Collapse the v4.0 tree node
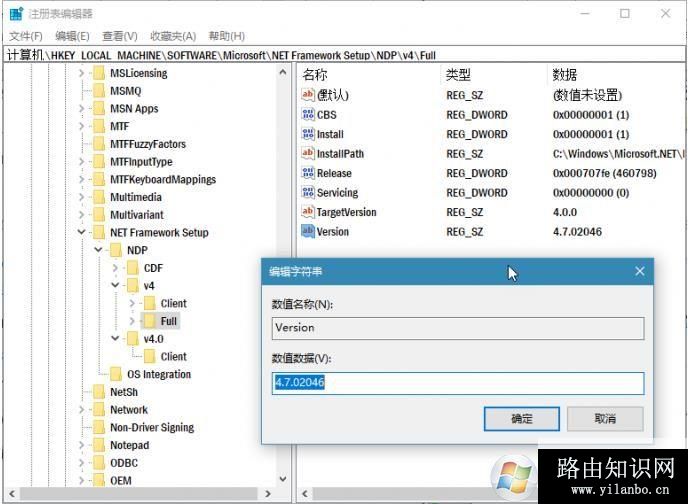This screenshot has width=688, height=504. coord(115,339)
